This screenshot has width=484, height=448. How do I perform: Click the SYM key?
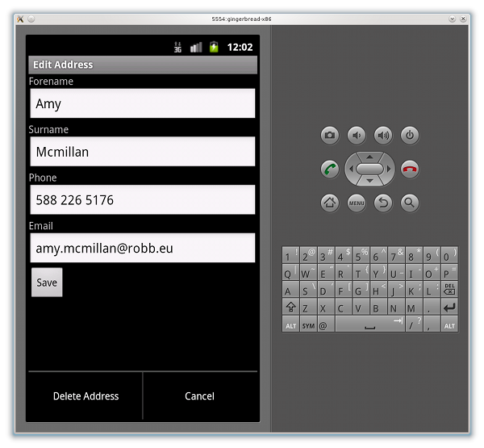[308, 324]
